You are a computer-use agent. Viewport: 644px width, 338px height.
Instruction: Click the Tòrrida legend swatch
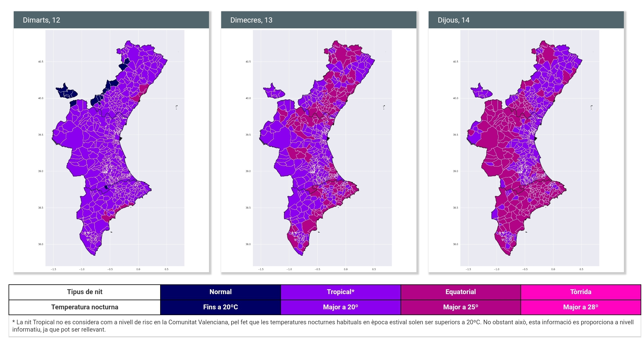[x=581, y=292]
